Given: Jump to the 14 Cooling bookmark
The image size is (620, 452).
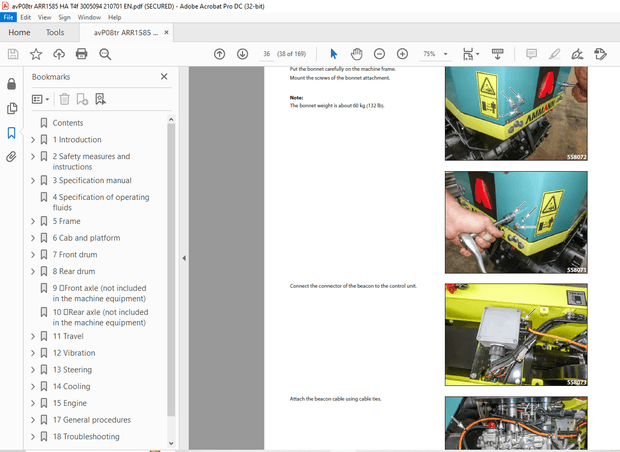Looking at the screenshot, I should point(72,387).
